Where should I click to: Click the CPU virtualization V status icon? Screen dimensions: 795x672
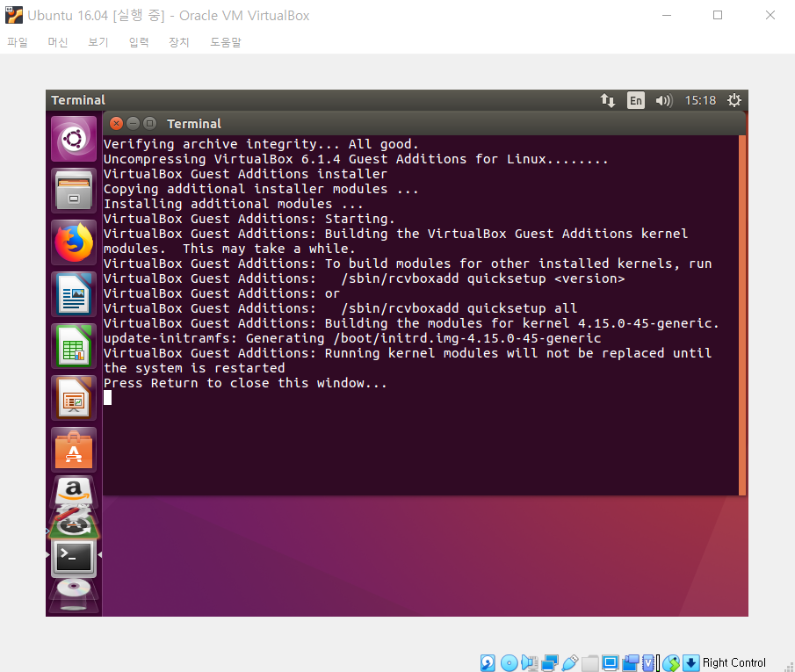(648, 663)
